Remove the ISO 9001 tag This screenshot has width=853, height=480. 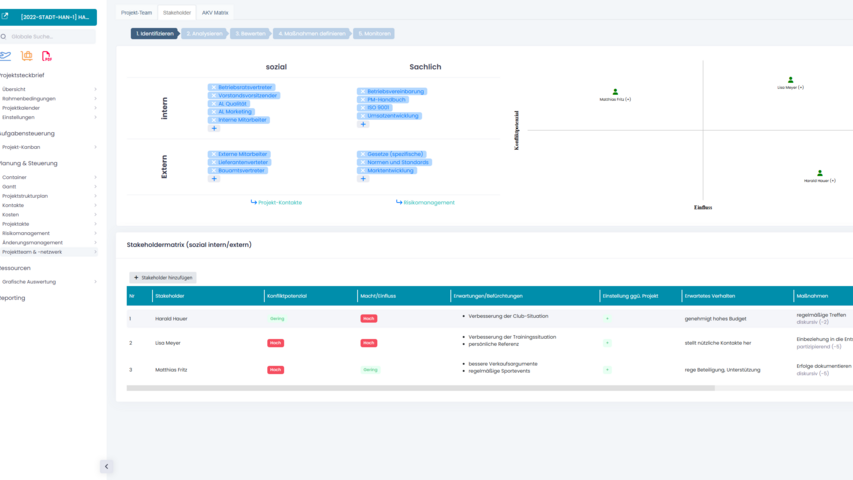click(x=363, y=108)
